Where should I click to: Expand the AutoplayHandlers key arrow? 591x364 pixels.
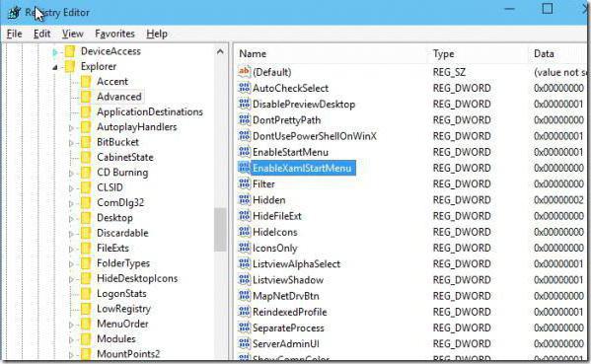point(71,127)
